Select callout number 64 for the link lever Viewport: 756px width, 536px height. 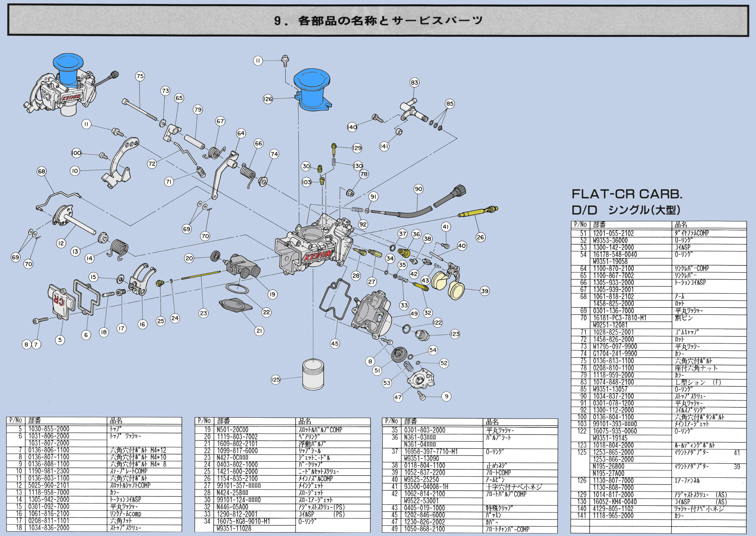[241, 133]
